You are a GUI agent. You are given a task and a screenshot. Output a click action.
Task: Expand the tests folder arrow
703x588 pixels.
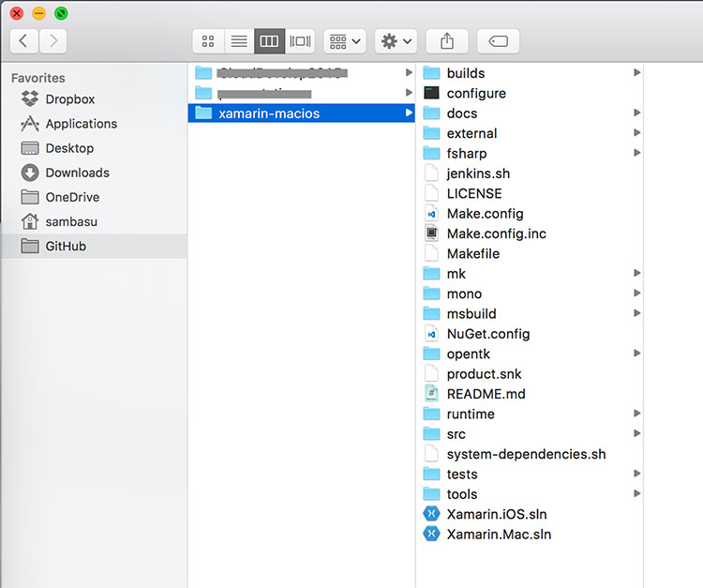pyautogui.click(x=636, y=474)
